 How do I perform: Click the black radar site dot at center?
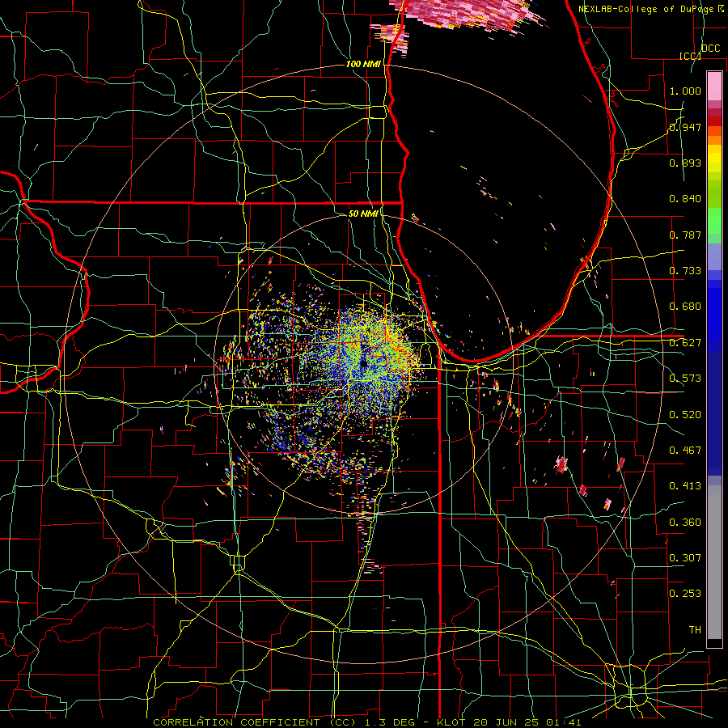point(364,364)
